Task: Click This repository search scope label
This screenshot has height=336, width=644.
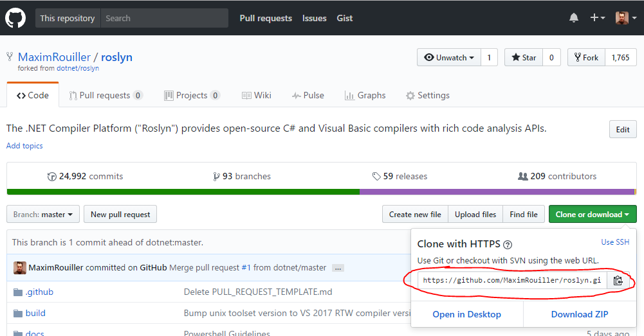Action: coord(68,18)
